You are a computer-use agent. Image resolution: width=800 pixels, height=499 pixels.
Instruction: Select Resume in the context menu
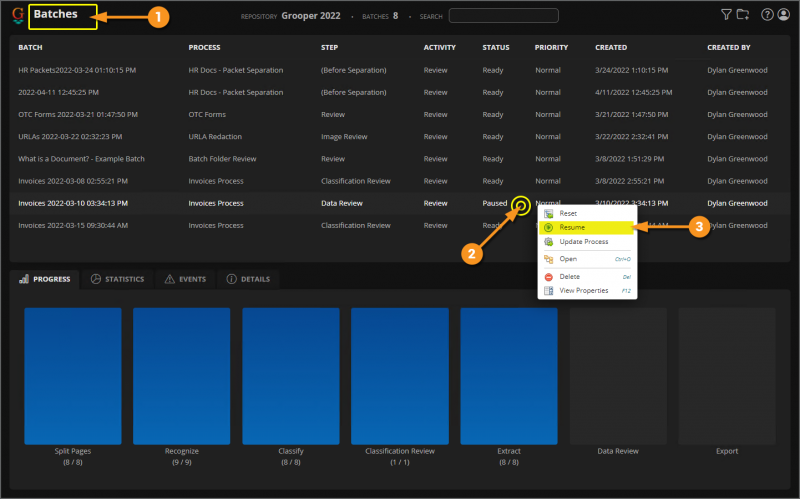pyautogui.click(x=572, y=227)
